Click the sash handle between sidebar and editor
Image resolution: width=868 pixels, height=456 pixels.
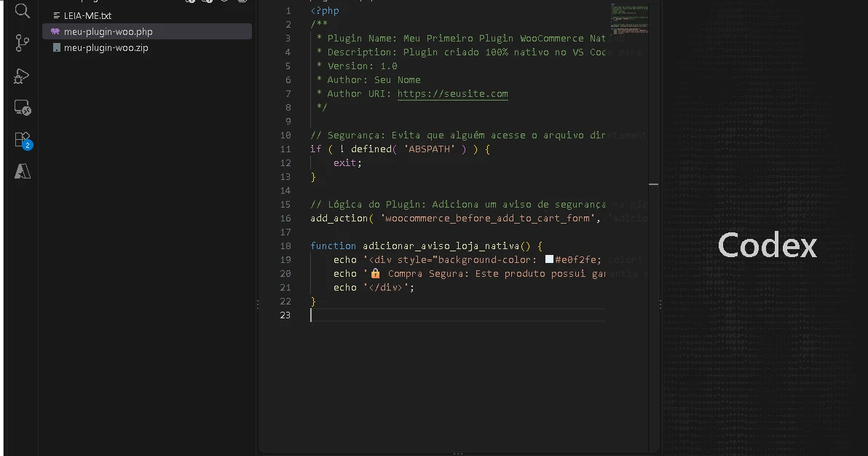pos(257,304)
